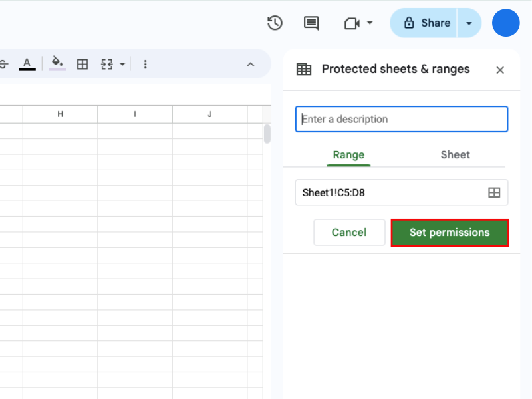The height and width of the screenshot is (399, 532).
Task: Click the Enter a description field
Action: 401,120
